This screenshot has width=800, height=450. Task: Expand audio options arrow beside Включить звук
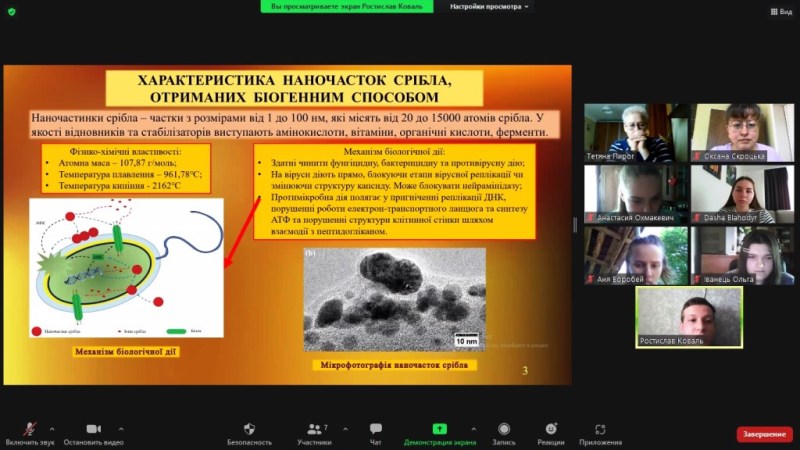[x=52, y=429]
